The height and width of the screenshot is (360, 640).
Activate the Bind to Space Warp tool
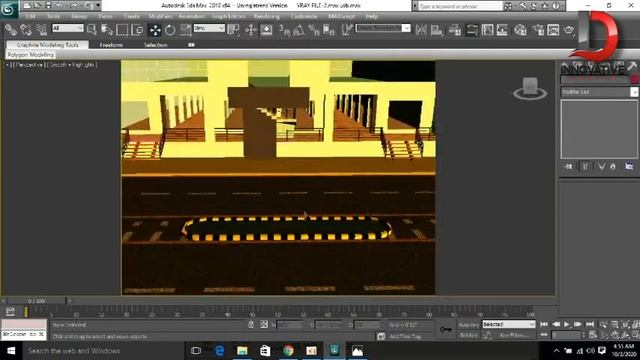coord(41,30)
